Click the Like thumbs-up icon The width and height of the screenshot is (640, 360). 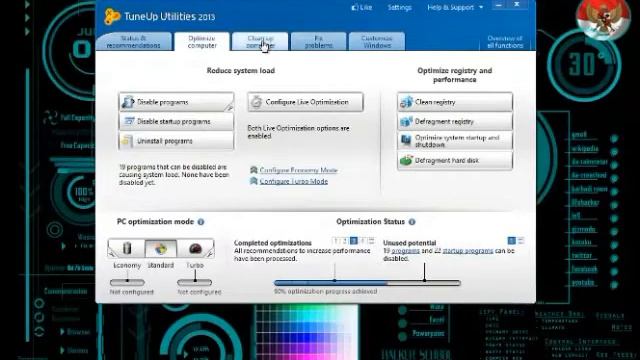pos(355,7)
